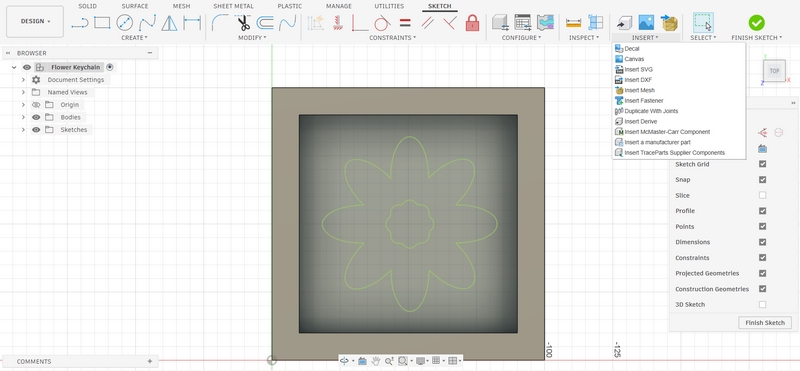Enable the 3D Sketch checkbox

[762, 305]
